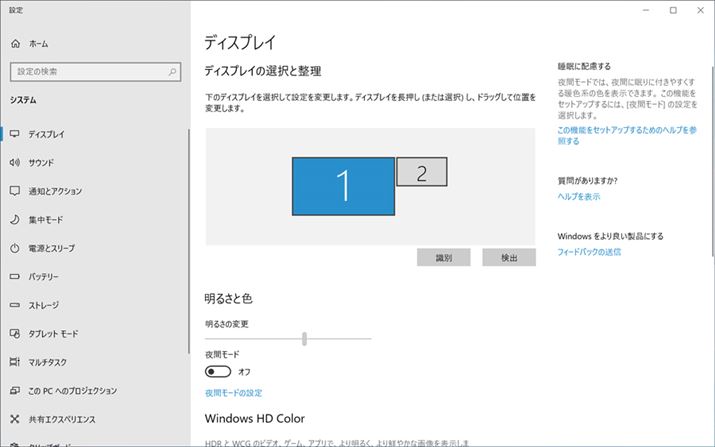Click the sidebar vertical scrollbar
Viewport: 715px width, 447px height.
click(188, 241)
